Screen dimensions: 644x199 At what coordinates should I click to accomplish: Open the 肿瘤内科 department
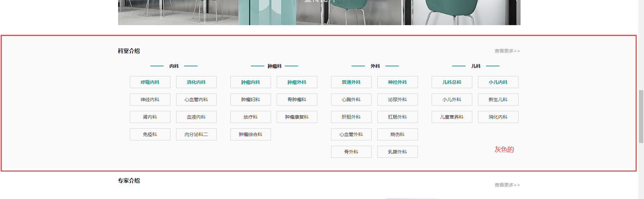pos(251,82)
